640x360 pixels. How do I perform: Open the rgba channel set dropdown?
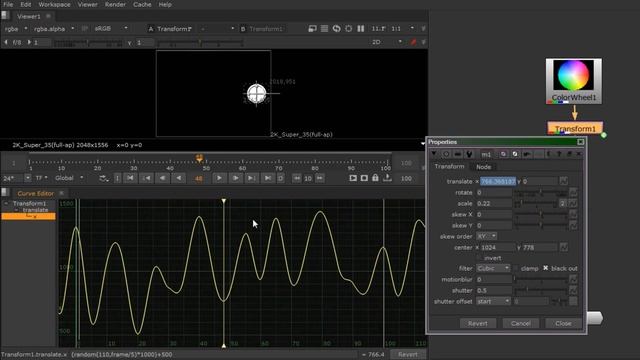click(x=16, y=29)
